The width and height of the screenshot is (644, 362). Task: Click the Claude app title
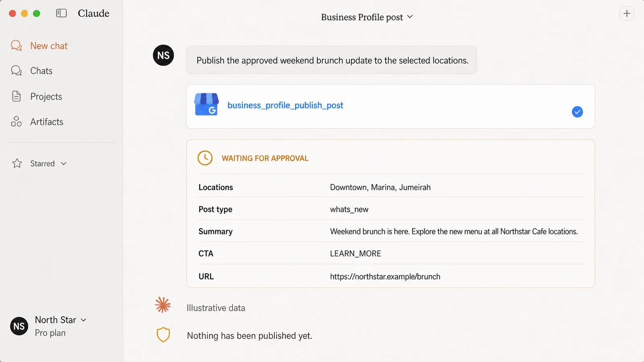tap(94, 13)
